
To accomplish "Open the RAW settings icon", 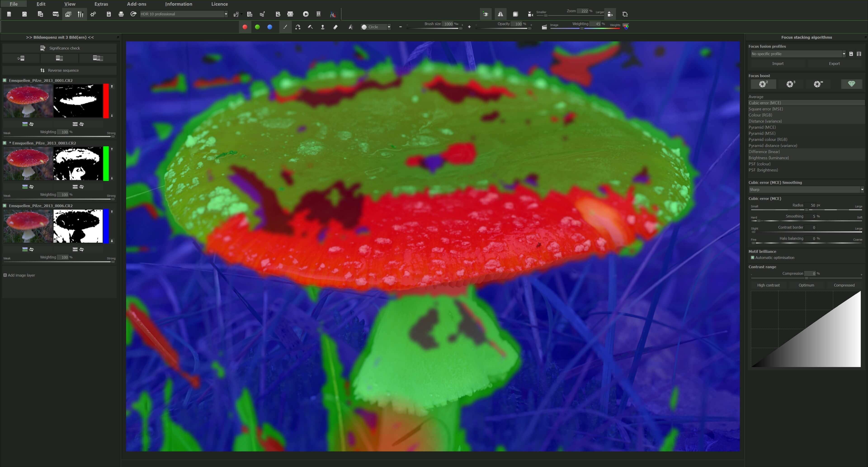I will click(x=56, y=14).
